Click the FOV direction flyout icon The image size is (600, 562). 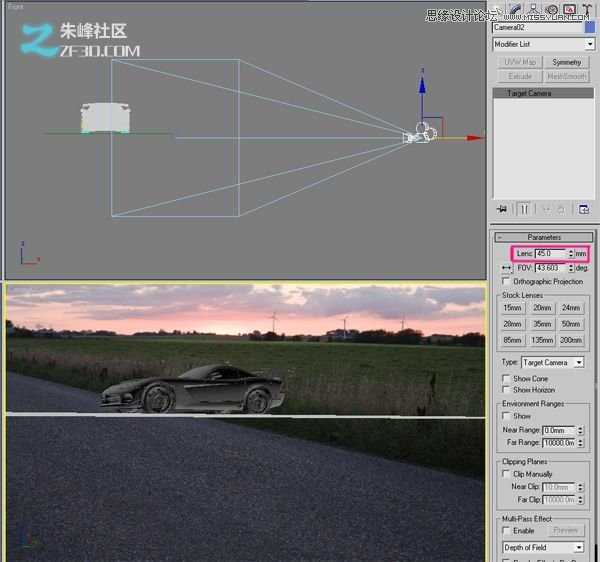[507, 268]
